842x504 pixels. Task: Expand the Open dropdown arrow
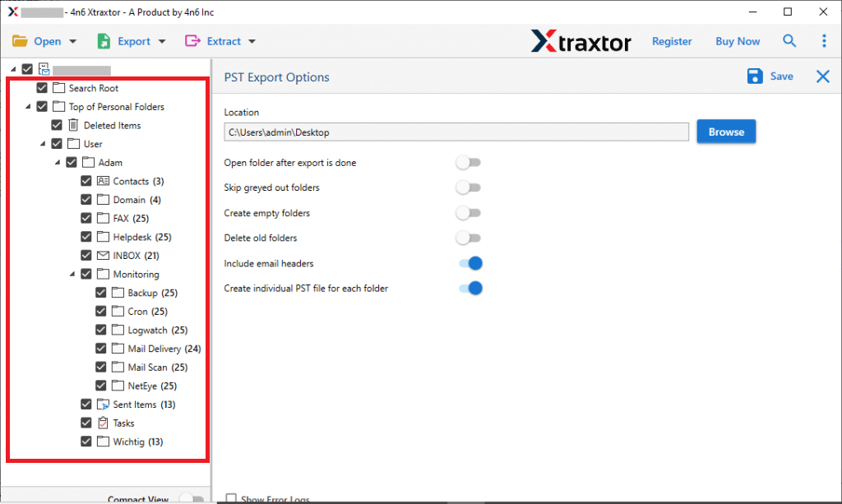[x=72, y=40]
